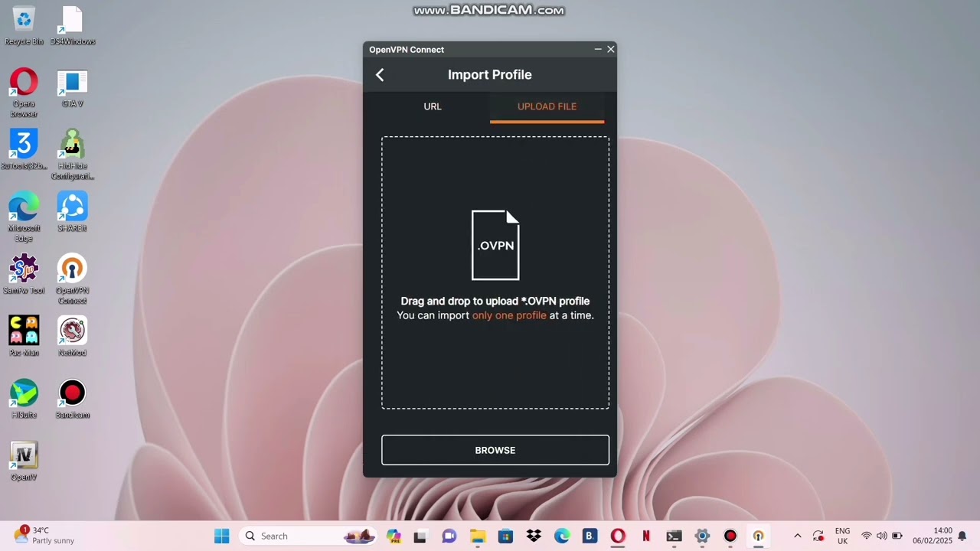The width and height of the screenshot is (980, 551).
Task: Open Settings gear in the taskbar
Action: pos(702,536)
